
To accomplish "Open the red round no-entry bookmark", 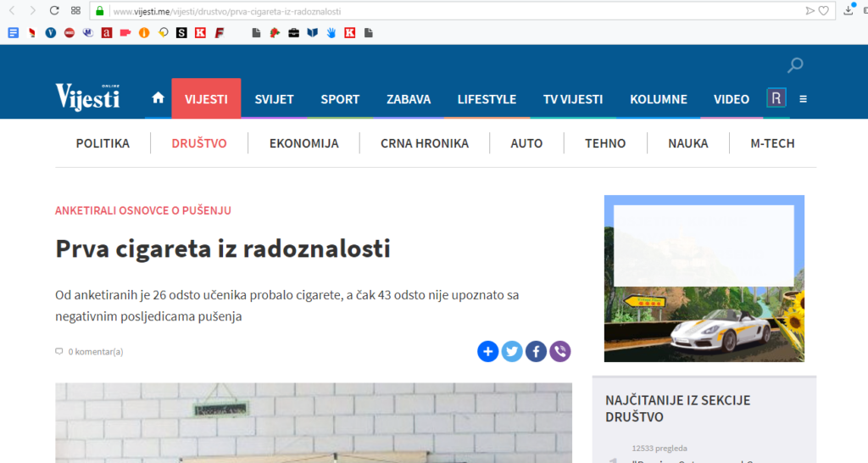I will coord(70,33).
